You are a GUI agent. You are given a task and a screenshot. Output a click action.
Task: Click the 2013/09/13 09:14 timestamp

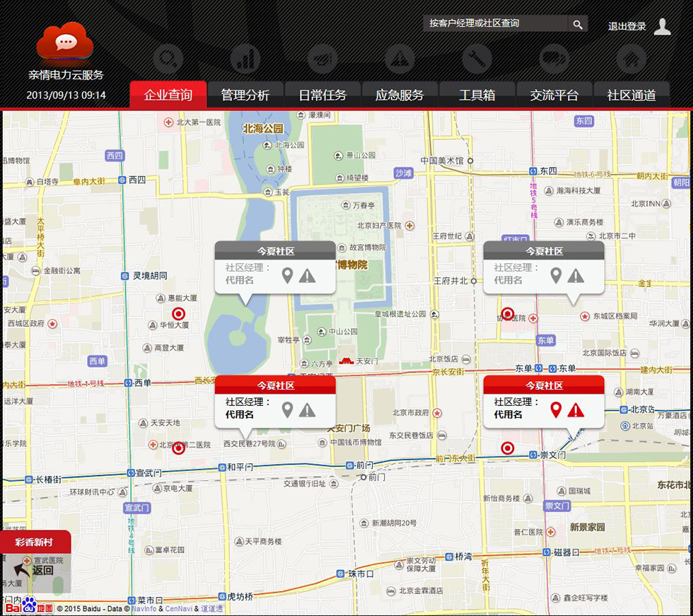tap(66, 95)
